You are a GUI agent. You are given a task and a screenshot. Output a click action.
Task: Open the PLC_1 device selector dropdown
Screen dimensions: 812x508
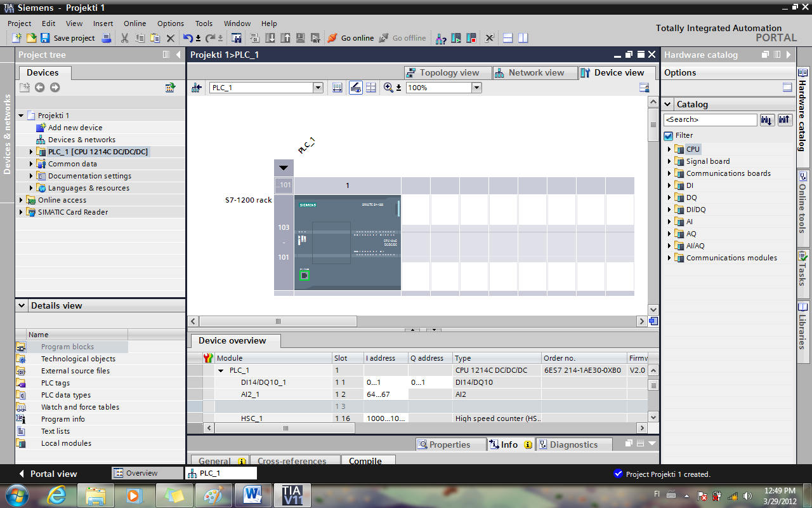[318, 88]
